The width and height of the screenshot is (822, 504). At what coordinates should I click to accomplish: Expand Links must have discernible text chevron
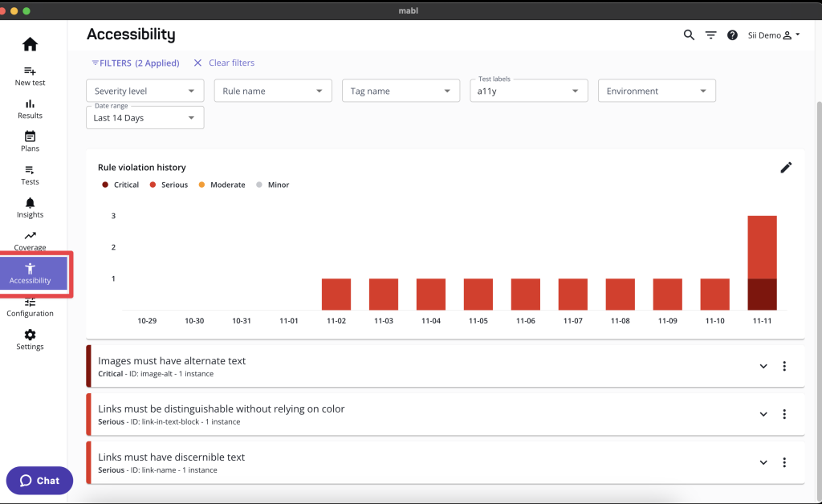point(763,462)
